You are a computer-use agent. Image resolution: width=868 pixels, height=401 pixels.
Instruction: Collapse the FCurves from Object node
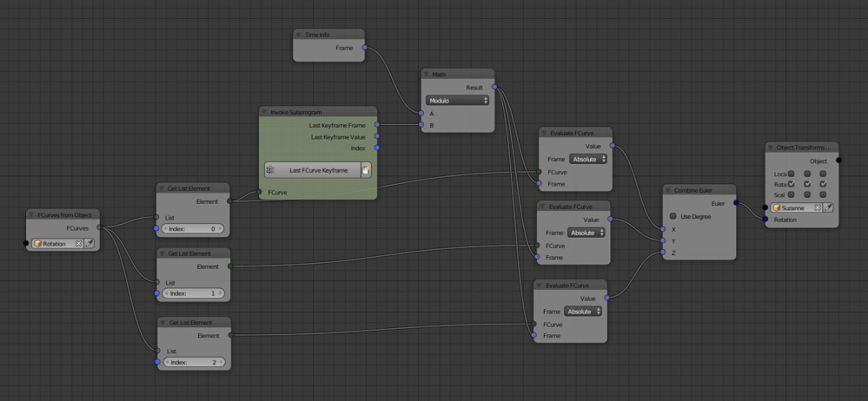coord(32,215)
